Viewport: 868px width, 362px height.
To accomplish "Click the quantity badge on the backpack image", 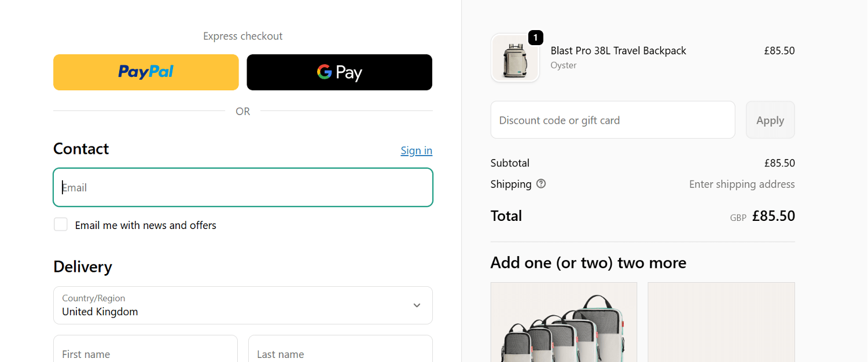I will point(535,38).
